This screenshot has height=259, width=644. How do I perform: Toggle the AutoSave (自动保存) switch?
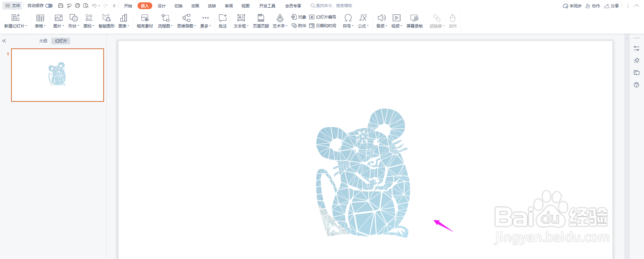pyautogui.click(x=49, y=6)
